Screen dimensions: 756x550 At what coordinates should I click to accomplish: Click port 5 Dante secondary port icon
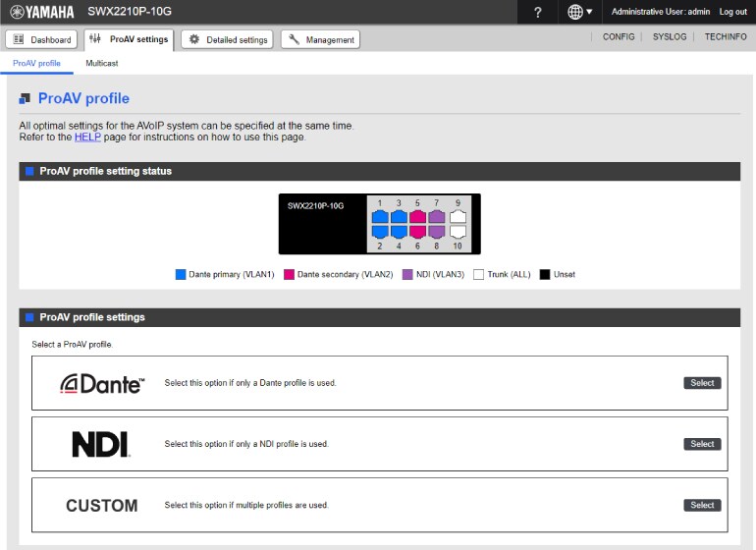418,216
